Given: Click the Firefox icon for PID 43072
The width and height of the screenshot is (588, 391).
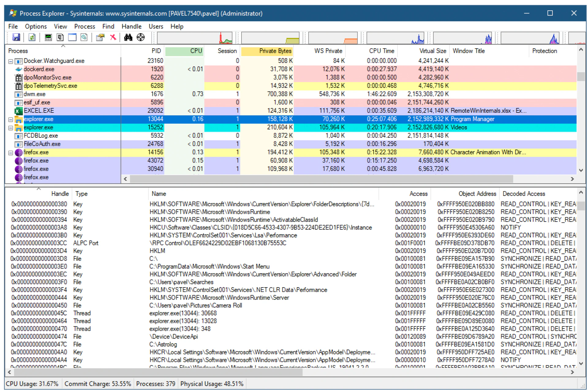Looking at the screenshot, I should coord(19,161).
